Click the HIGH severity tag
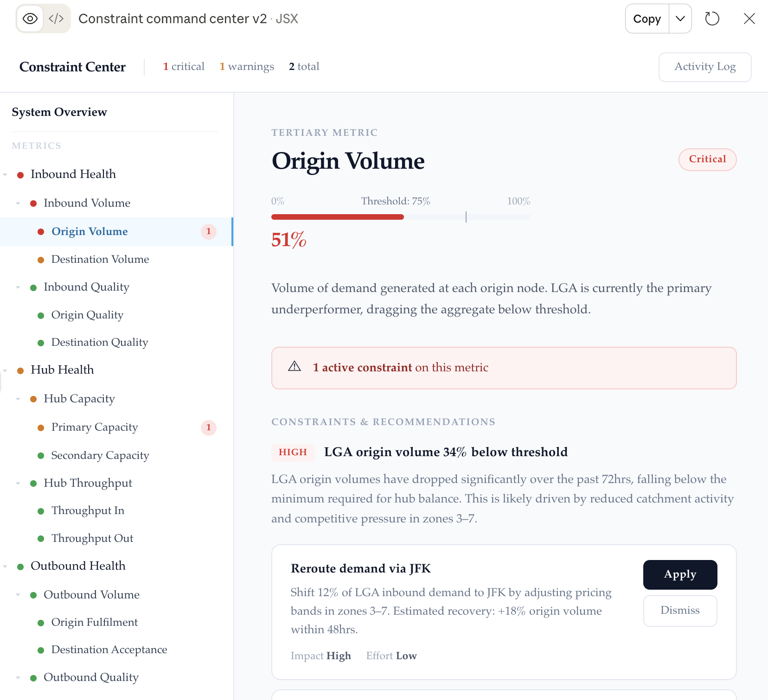Image resolution: width=768 pixels, height=700 pixels. point(293,452)
